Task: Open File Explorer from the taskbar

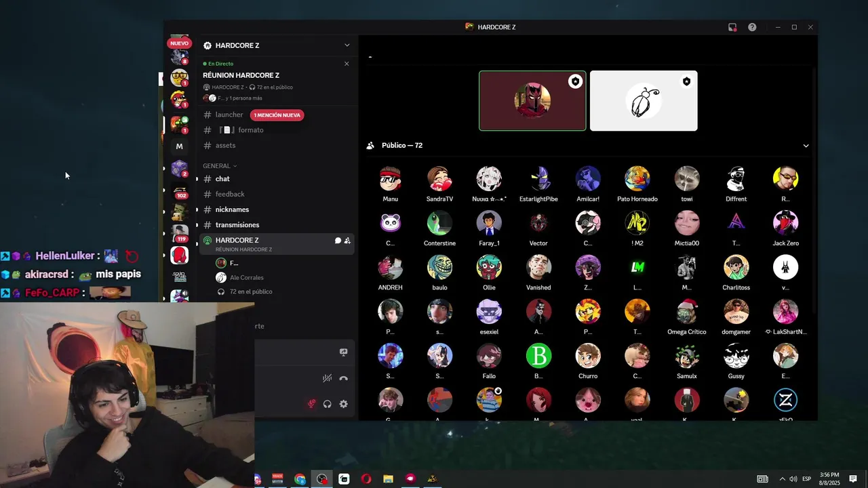Action: 388,479
